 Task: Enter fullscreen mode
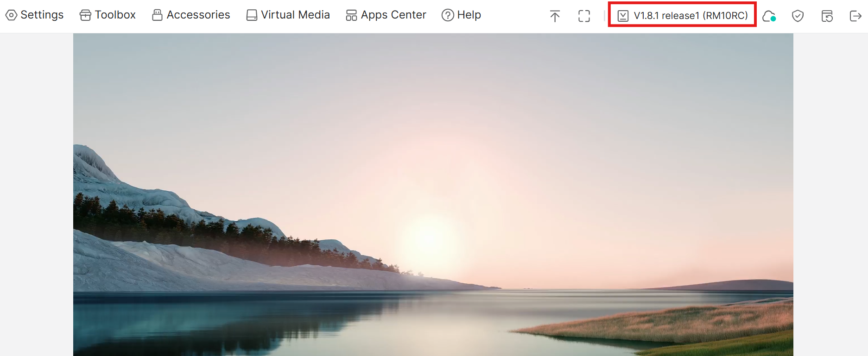coord(584,16)
